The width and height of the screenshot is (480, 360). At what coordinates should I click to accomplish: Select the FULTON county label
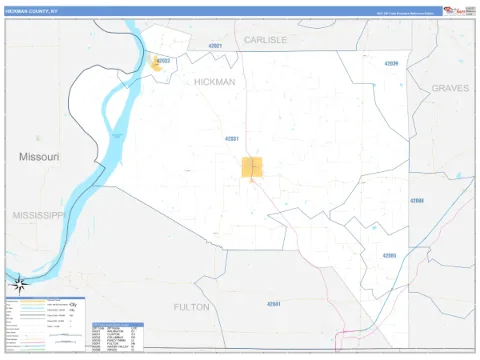[x=191, y=307]
